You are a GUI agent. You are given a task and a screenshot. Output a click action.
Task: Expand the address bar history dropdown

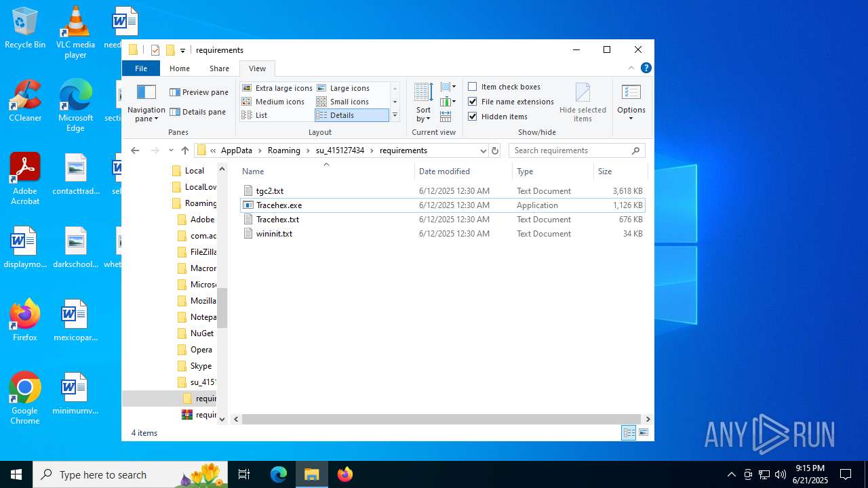click(x=483, y=150)
